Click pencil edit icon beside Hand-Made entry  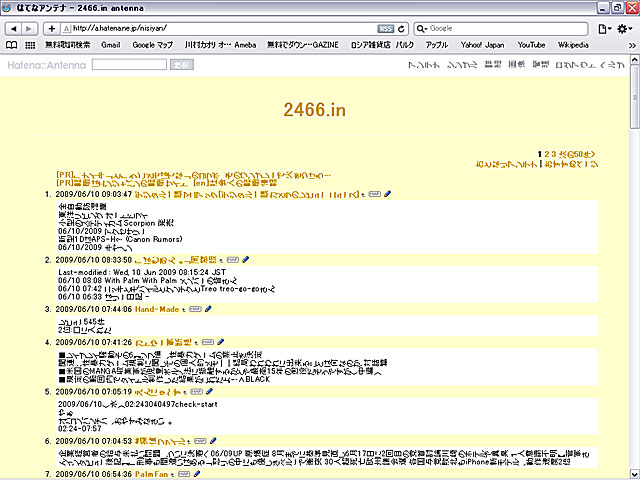(x=209, y=310)
